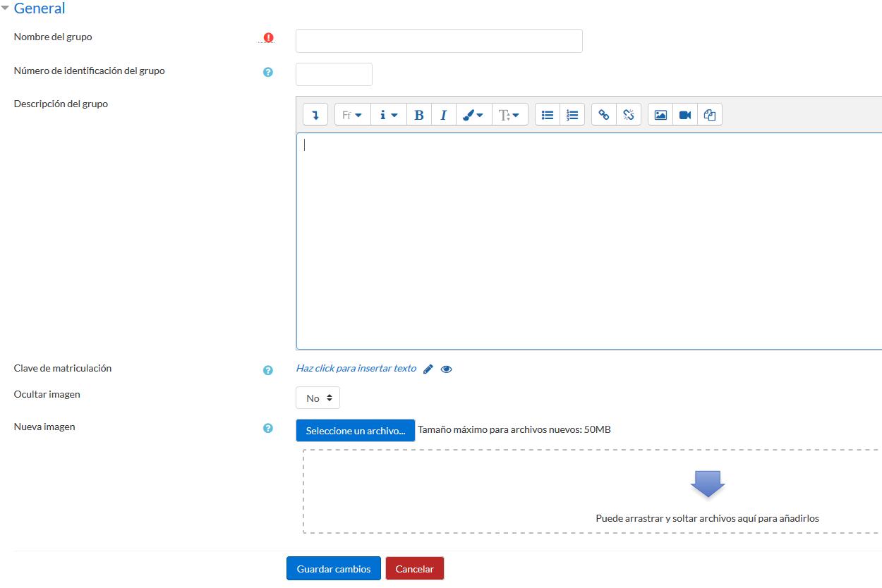
Task: Toggle bold formatting
Action: [x=419, y=114]
